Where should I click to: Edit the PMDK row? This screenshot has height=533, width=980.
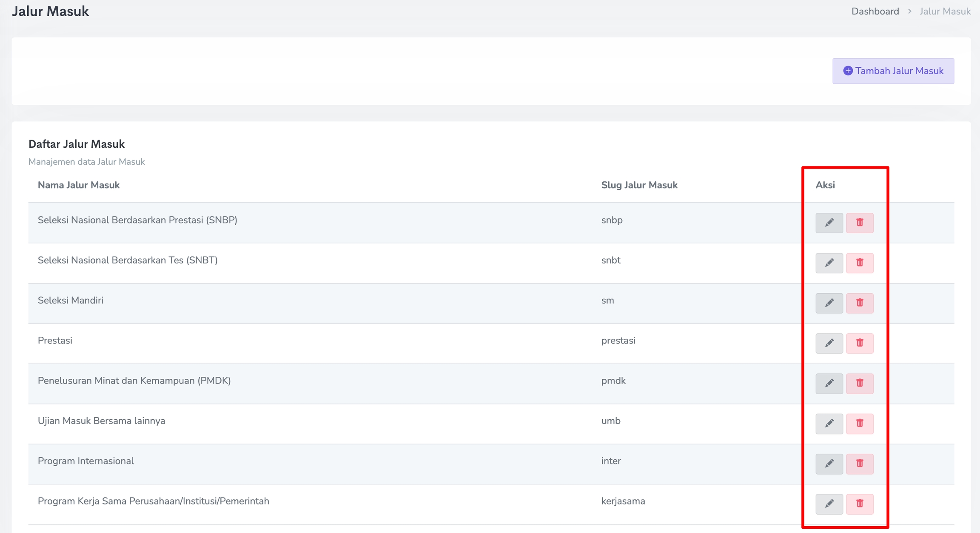point(829,383)
